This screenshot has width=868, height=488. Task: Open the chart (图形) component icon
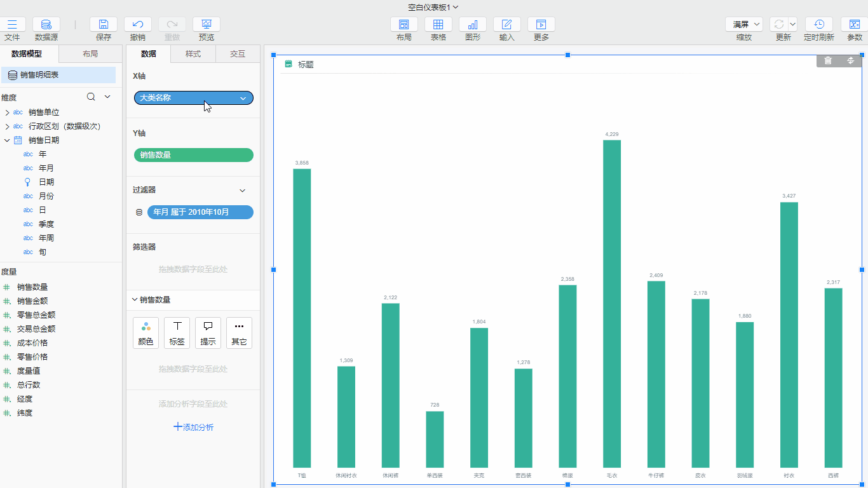(x=472, y=25)
